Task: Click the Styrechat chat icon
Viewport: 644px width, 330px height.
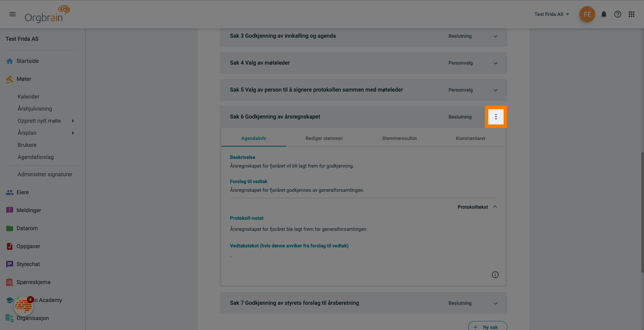Action: pos(10,264)
